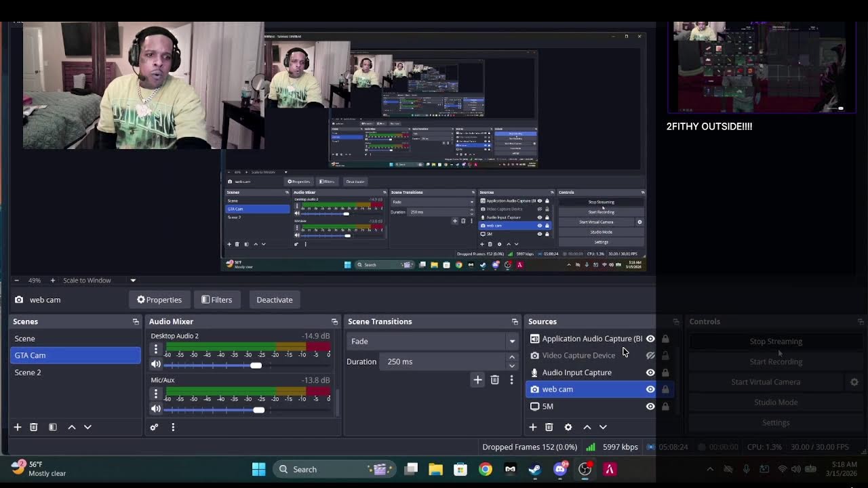Remove transition with trash icon in Scene Transitions
The height and width of the screenshot is (488, 868).
click(495, 380)
